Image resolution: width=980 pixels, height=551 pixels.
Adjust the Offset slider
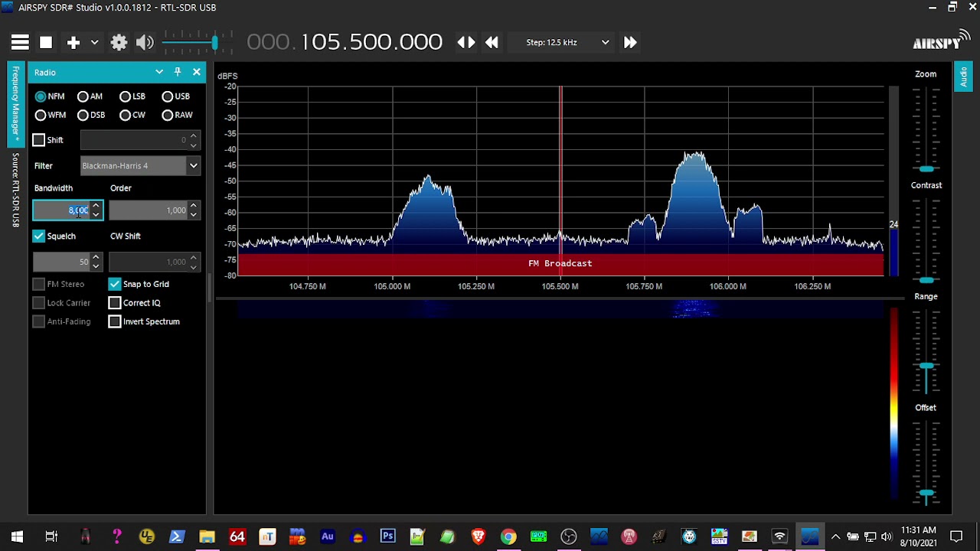tap(926, 494)
